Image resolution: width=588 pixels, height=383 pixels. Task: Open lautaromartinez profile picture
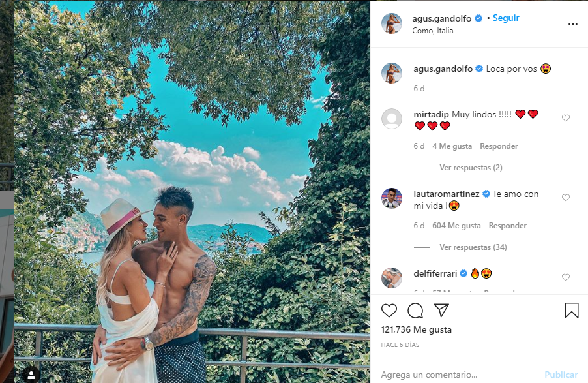pyautogui.click(x=392, y=198)
